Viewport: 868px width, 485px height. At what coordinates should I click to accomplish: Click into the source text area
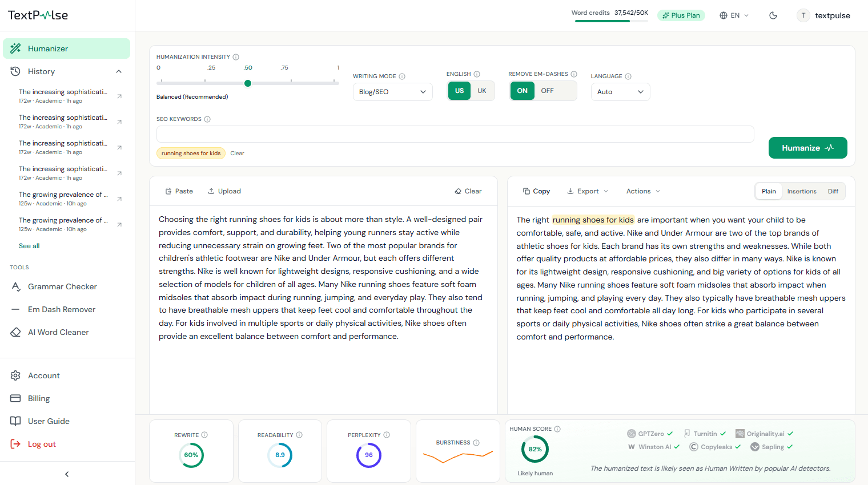tap(323, 311)
